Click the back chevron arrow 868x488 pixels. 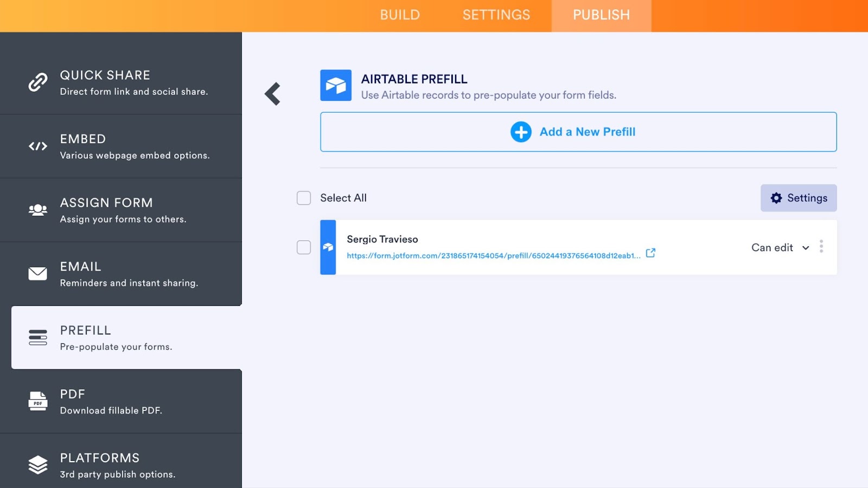[272, 94]
